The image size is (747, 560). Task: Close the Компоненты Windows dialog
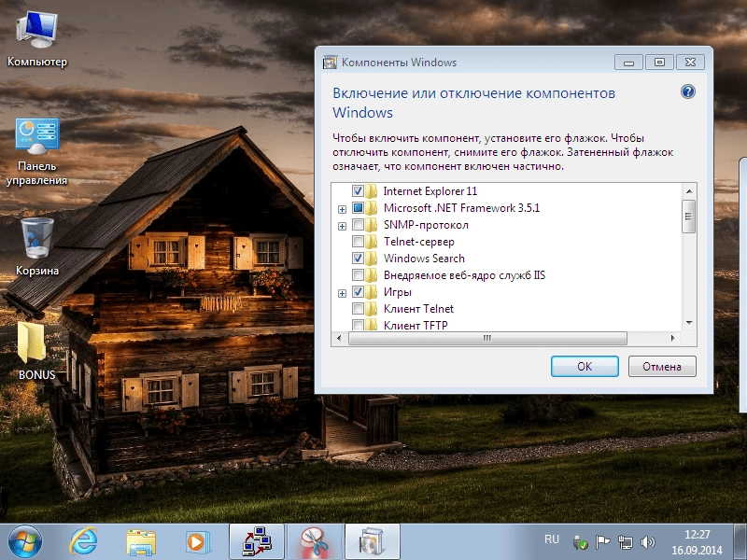[x=690, y=63]
